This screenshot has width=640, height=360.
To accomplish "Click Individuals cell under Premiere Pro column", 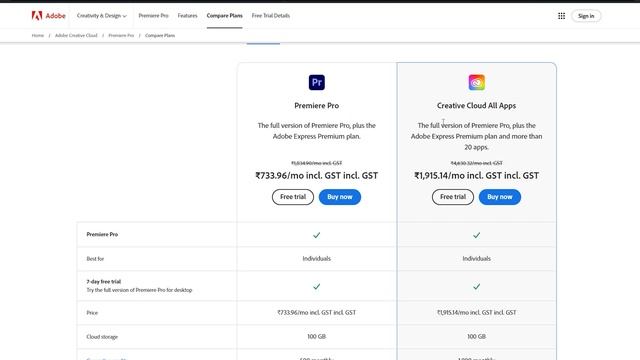I will pos(316,259).
